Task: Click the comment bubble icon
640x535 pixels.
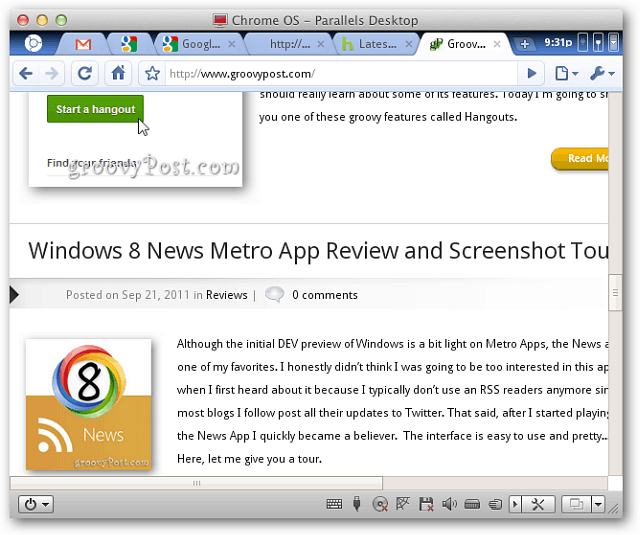Action: tap(274, 294)
